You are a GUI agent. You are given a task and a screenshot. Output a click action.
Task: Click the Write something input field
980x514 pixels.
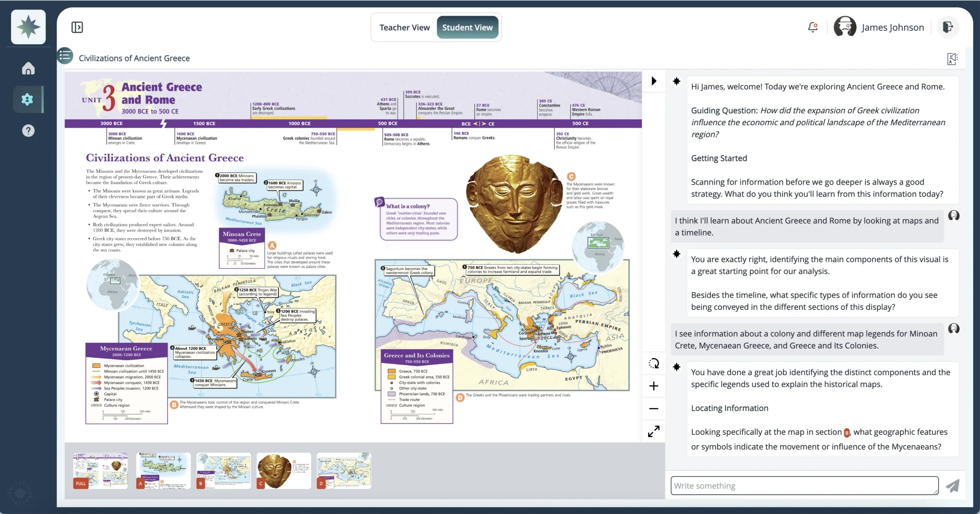click(805, 486)
